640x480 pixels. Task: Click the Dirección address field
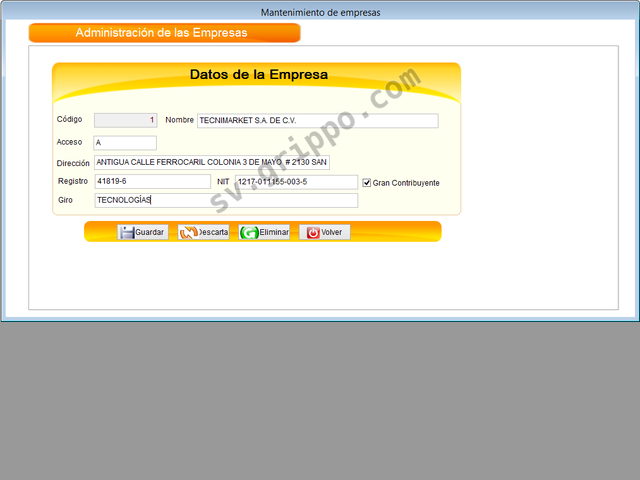pyautogui.click(x=212, y=162)
